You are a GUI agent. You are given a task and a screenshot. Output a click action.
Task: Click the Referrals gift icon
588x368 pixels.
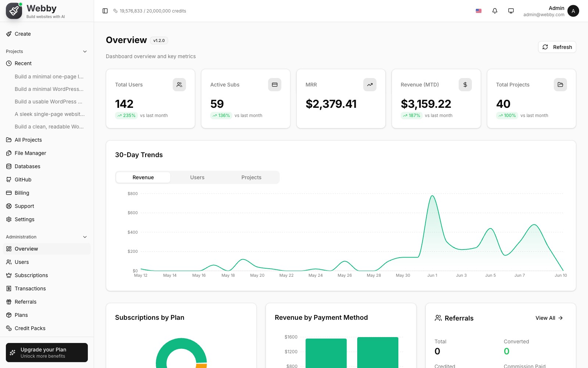coord(9,302)
